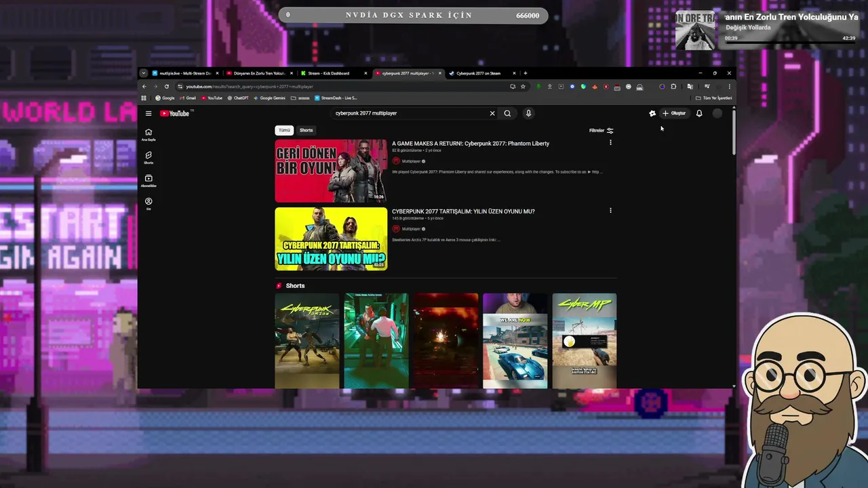Open Abonelikler in the left sidebar
The height and width of the screenshot is (488, 868).
click(149, 181)
